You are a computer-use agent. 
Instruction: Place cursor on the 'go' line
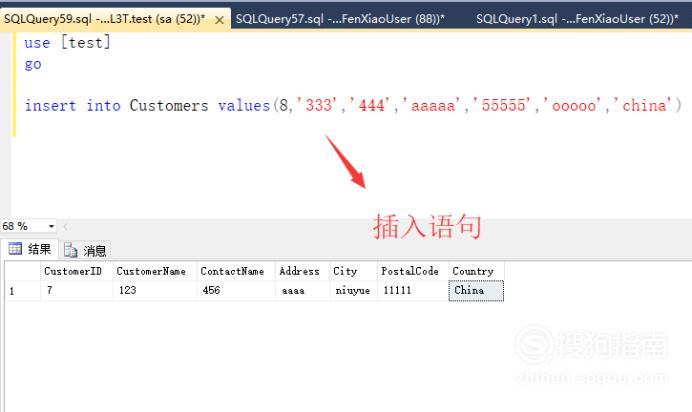(33, 64)
